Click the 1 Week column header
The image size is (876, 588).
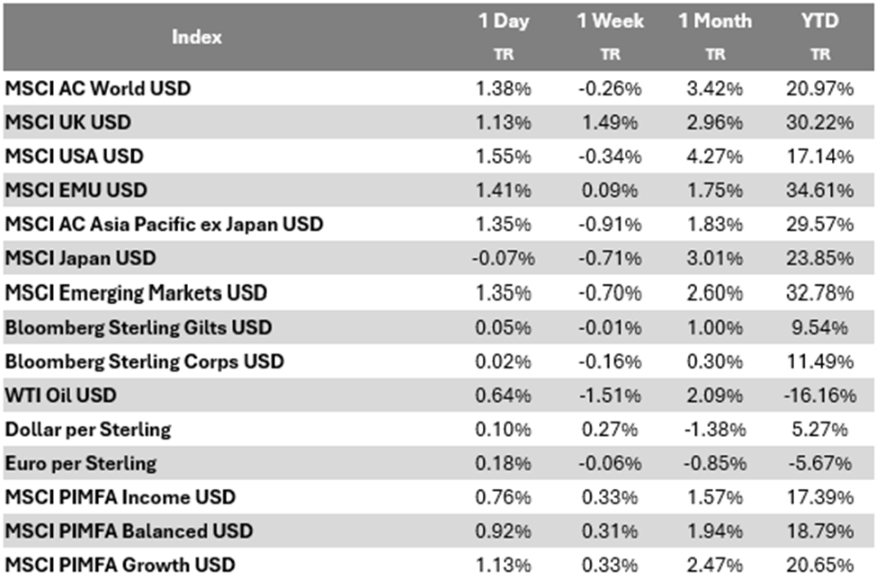point(610,22)
